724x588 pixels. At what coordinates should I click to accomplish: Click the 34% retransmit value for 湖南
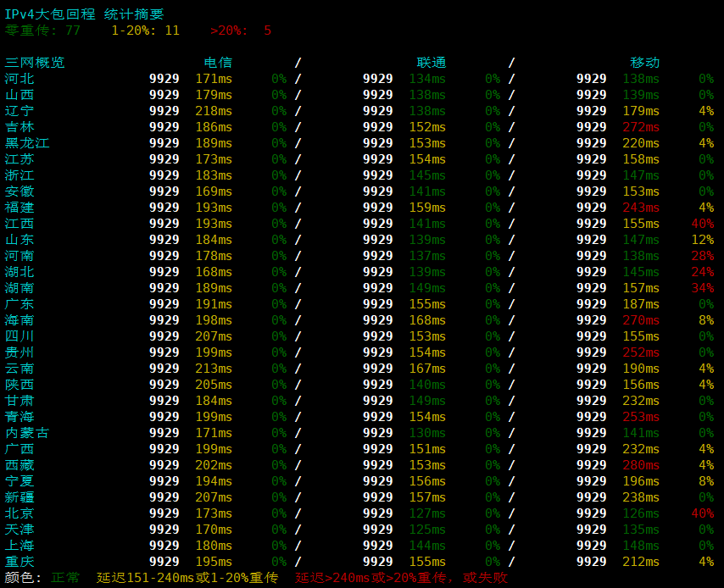click(703, 288)
